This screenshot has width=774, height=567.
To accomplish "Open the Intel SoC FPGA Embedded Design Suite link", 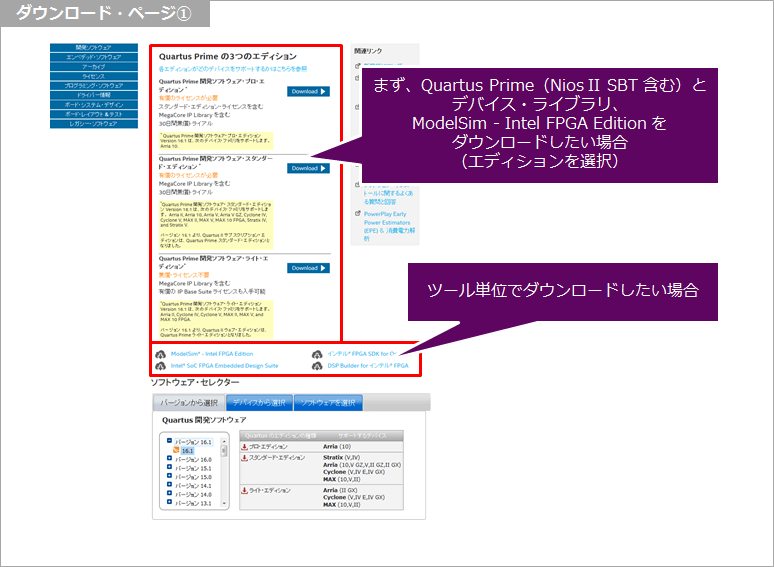I will point(225,366).
